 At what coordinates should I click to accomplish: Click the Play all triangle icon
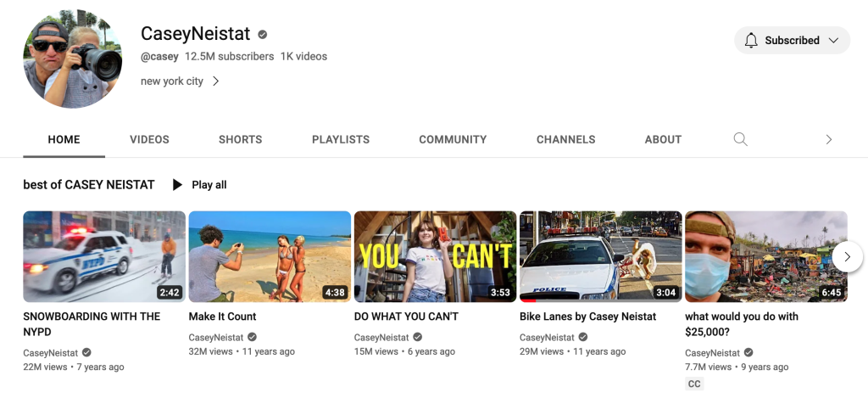pos(177,185)
